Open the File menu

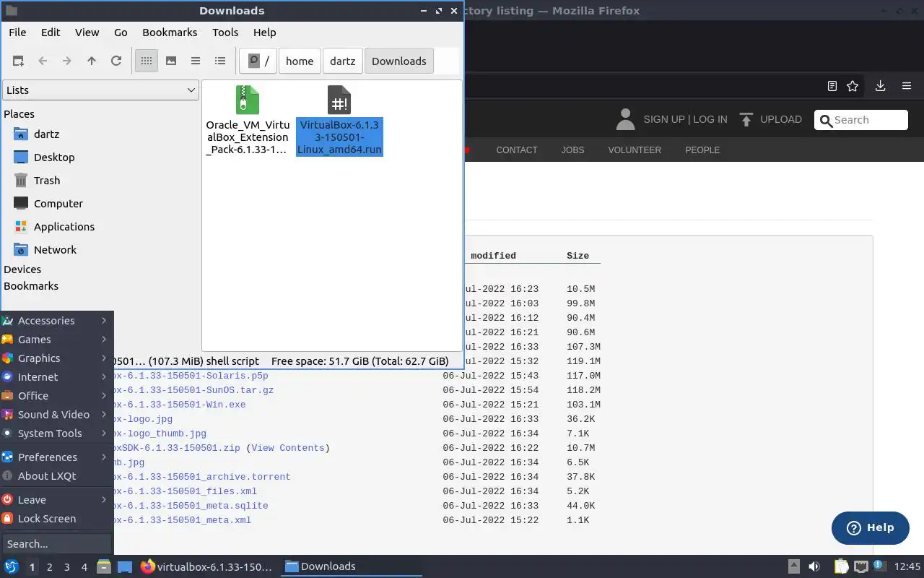(17, 33)
